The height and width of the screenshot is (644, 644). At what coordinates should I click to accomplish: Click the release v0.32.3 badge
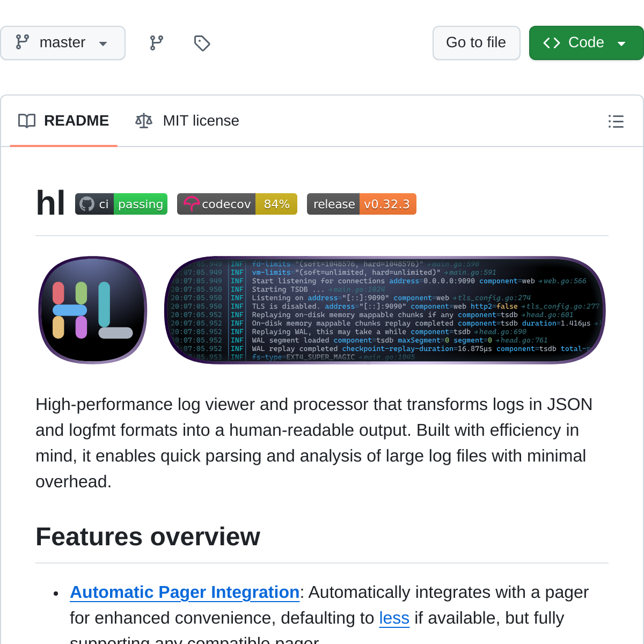361,204
